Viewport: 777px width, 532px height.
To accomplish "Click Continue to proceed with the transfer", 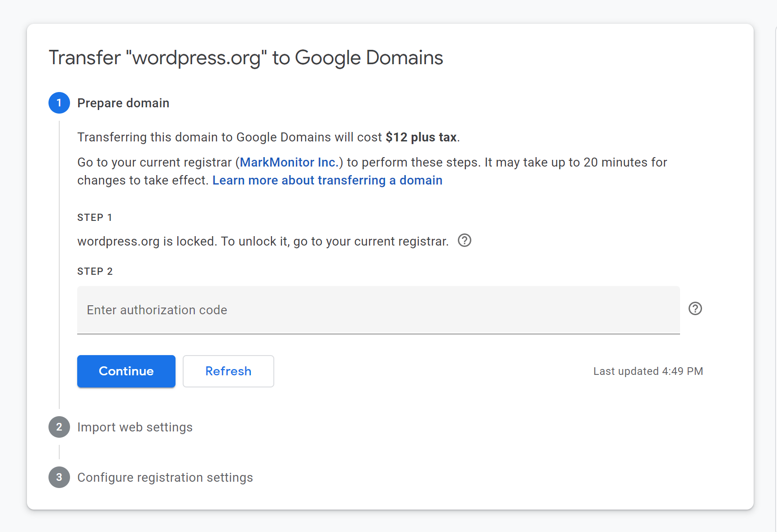I will (126, 371).
